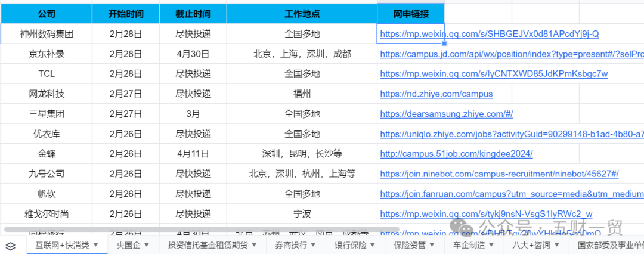
Task: Open the join.fanruan.com campus link
Action: pos(512,194)
